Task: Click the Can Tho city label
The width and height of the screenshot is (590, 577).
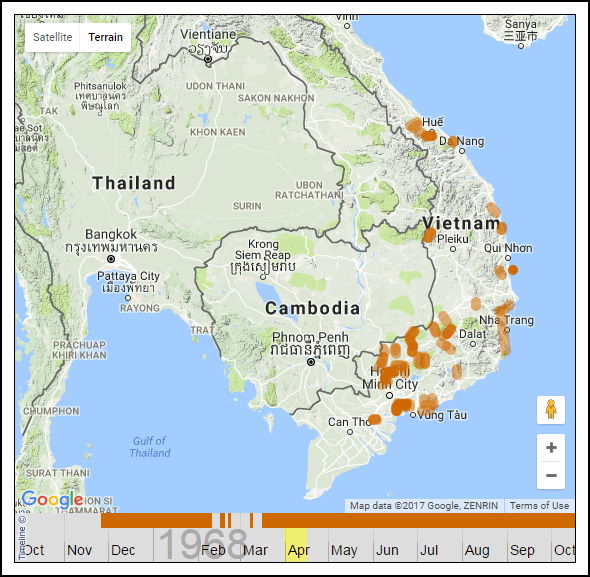Action: (x=350, y=422)
